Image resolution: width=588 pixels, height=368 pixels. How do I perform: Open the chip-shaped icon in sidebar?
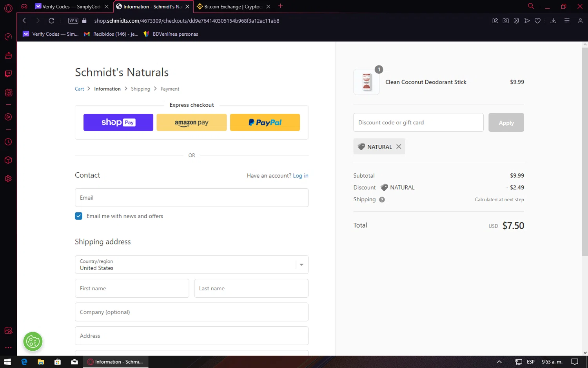(x=8, y=93)
